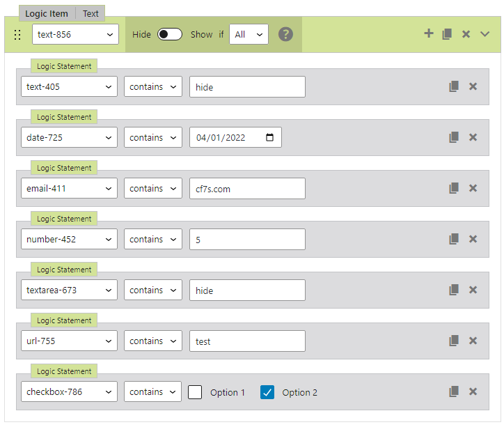Open the number-452 field dropdown
The height and width of the screenshot is (427, 504).
[x=69, y=239]
